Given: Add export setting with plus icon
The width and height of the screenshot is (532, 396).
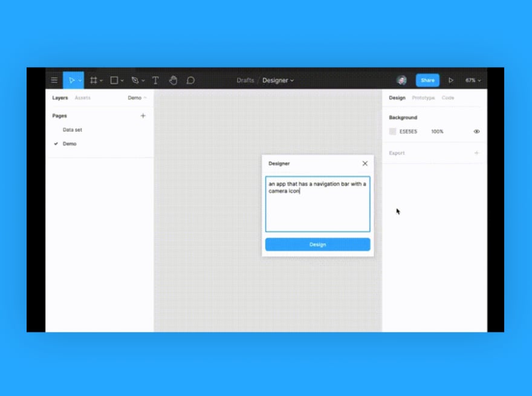Looking at the screenshot, I should (x=476, y=153).
